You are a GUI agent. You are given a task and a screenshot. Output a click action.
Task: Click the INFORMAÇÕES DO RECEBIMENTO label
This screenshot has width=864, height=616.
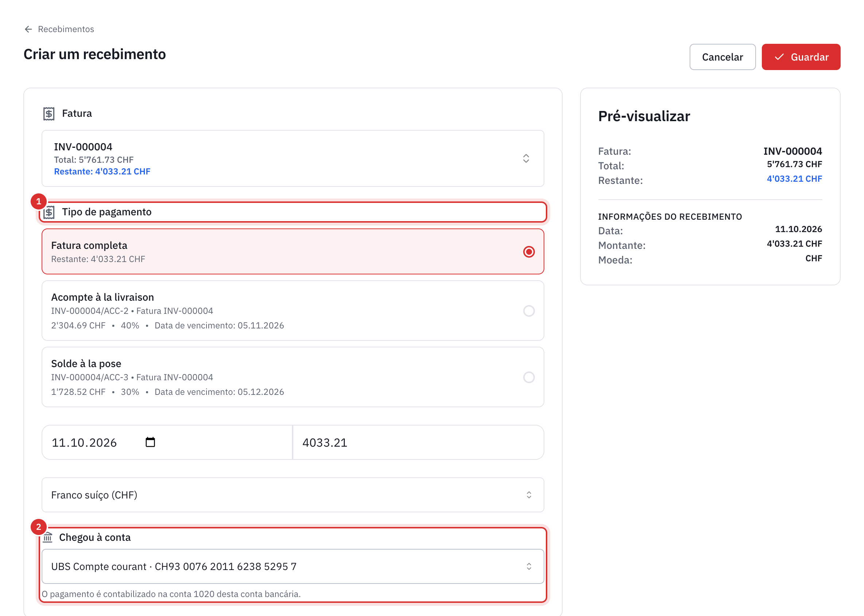click(x=670, y=217)
